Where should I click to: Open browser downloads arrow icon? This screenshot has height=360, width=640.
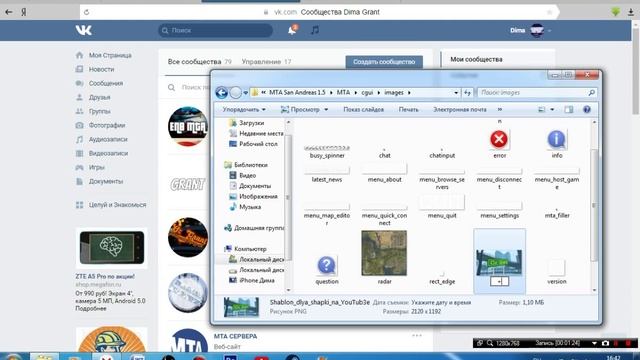pyautogui.click(x=631, y=12)
